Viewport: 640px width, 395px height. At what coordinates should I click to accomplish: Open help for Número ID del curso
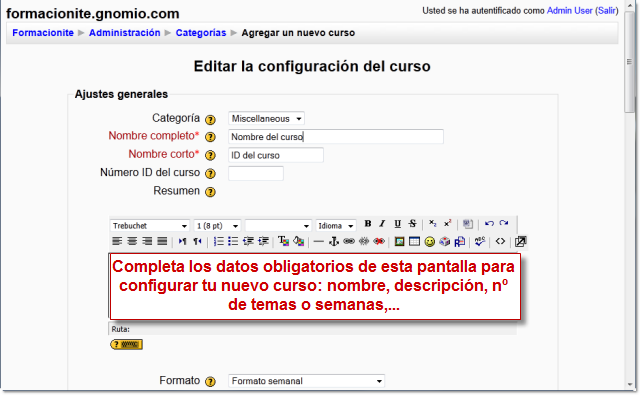pyautogui.click(x=210, y=173)
